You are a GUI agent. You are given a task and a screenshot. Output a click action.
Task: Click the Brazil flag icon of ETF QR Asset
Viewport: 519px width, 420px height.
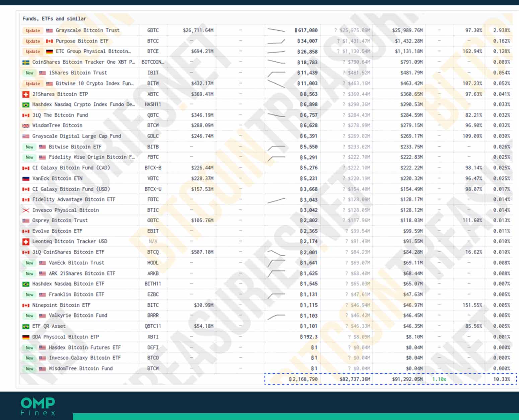click(26, 326)
